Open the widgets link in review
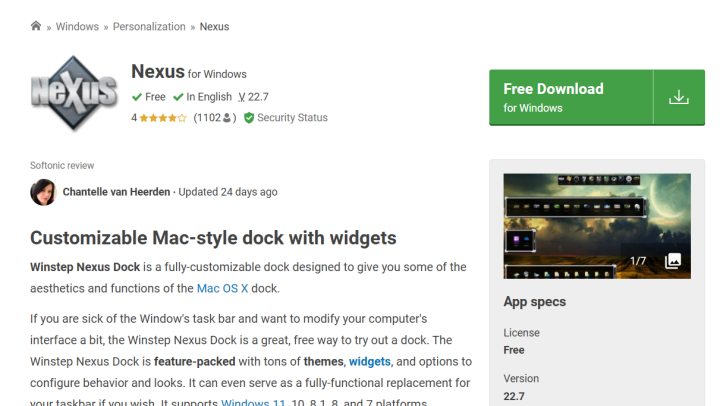 coord(370,361)
